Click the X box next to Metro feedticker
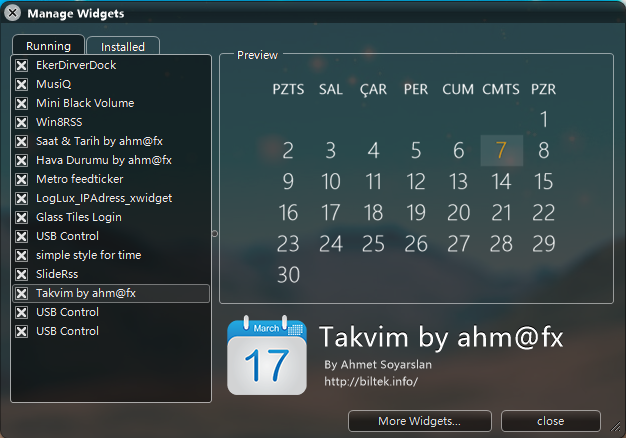Screen dimensions: 626x438 click(22, 179)
